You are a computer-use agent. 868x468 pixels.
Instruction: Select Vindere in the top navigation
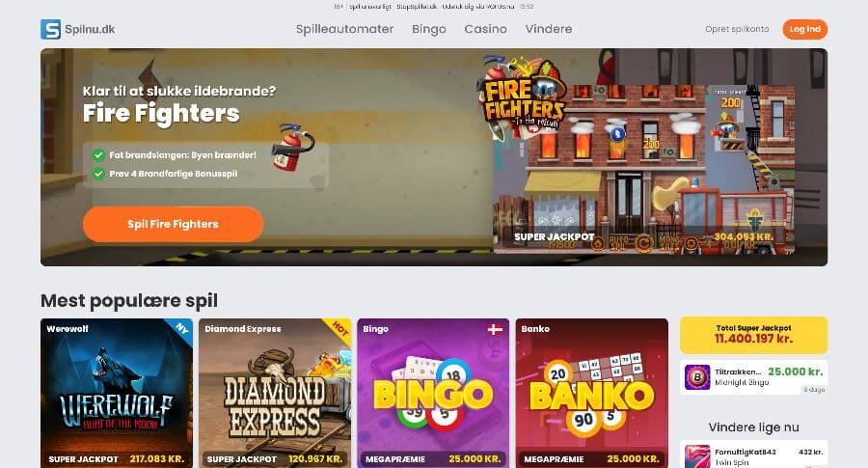click(x=549, y=29)
